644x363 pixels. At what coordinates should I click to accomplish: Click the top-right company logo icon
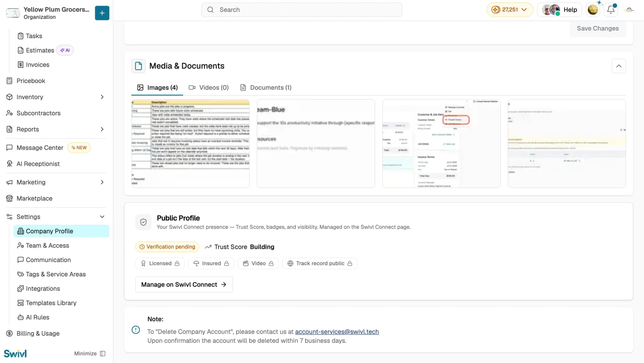click(x=629, y=10)
